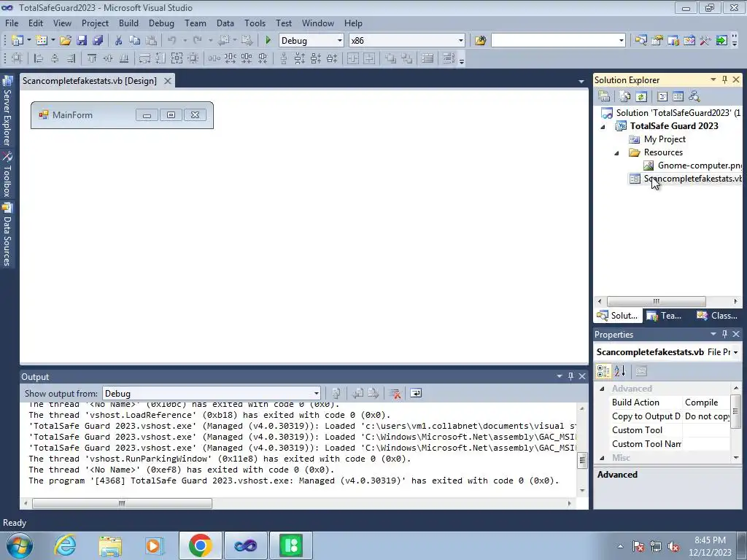The width and height of the screenshot is (747, 560).
Task: Open Server Explorer side tab
Action: 7,111
